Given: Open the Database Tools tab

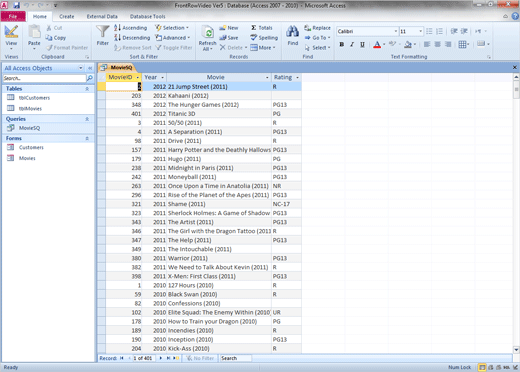Looking at the screenshot, I should [147, 16].
